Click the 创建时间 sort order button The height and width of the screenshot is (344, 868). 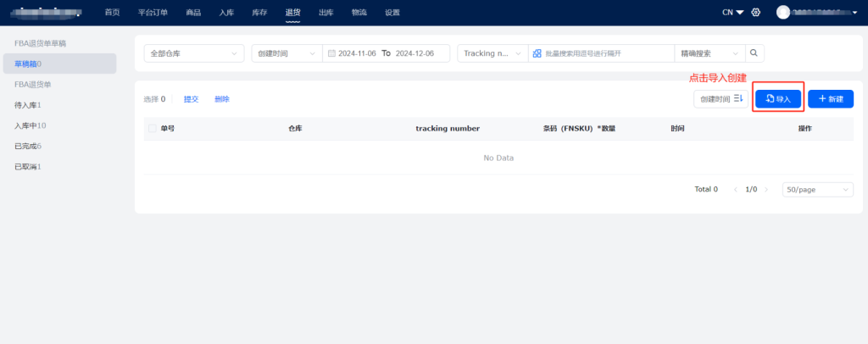coord(721,99)
